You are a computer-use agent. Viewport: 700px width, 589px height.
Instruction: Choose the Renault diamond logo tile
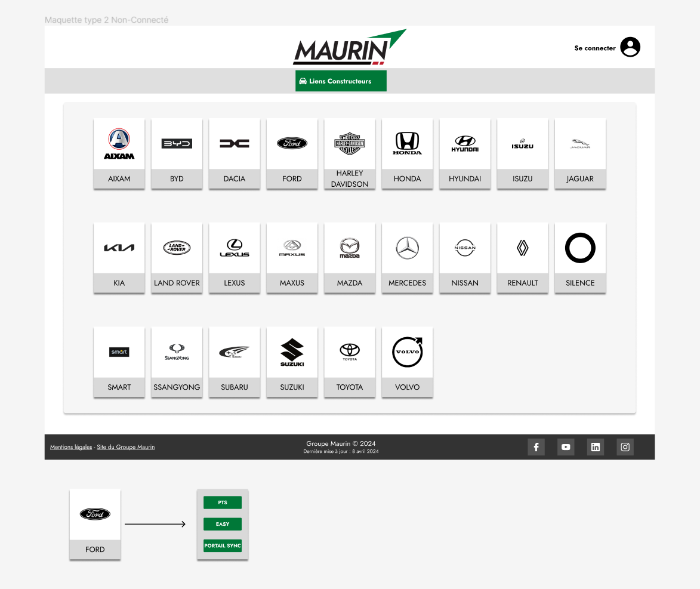point(522,248)
